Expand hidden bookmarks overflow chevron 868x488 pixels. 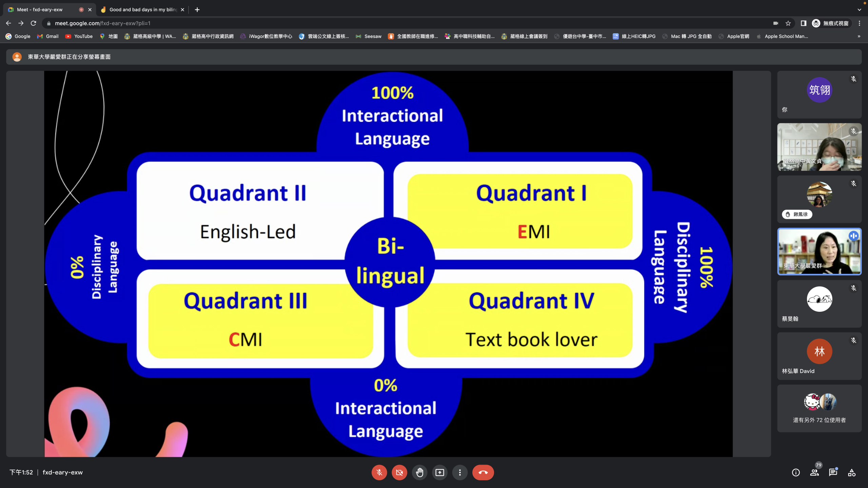859,36
